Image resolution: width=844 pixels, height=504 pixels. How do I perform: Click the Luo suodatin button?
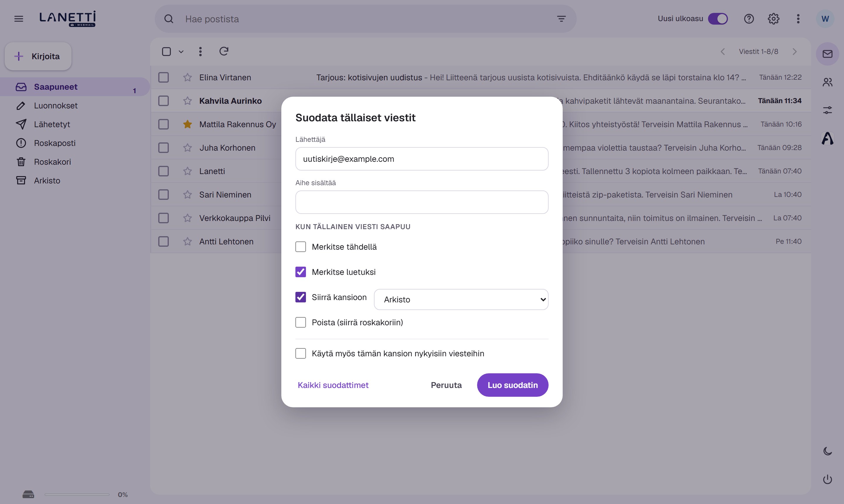coord(513,385)
